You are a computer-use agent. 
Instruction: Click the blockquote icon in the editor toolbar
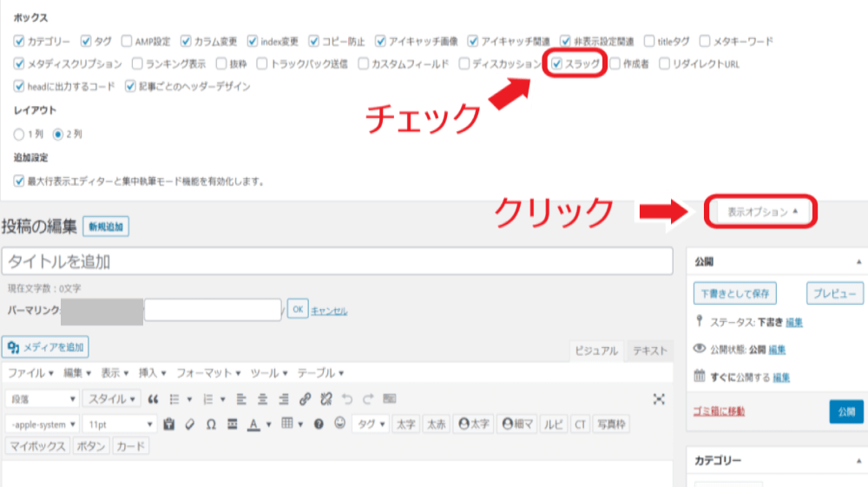[x=154, y=399]
